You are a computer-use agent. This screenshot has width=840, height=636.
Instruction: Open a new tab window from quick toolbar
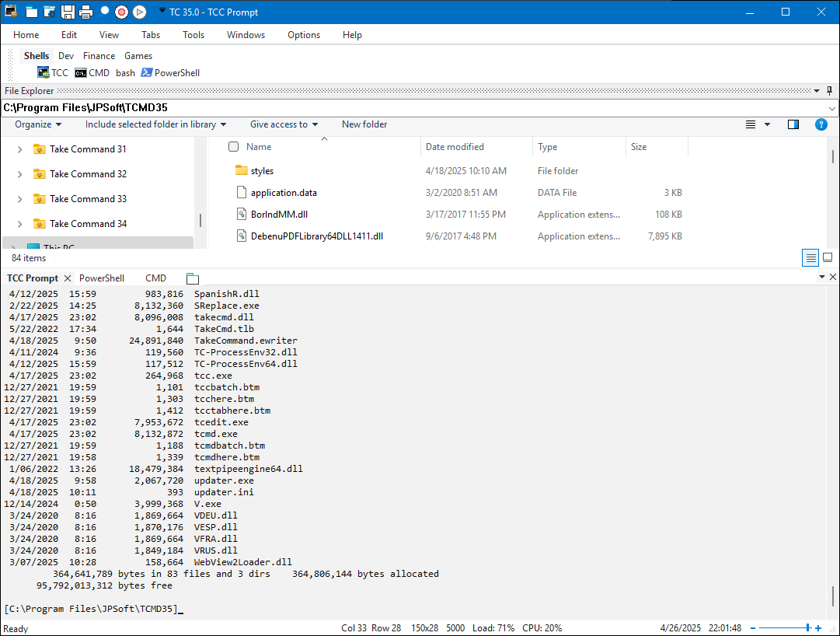[32, 12]
